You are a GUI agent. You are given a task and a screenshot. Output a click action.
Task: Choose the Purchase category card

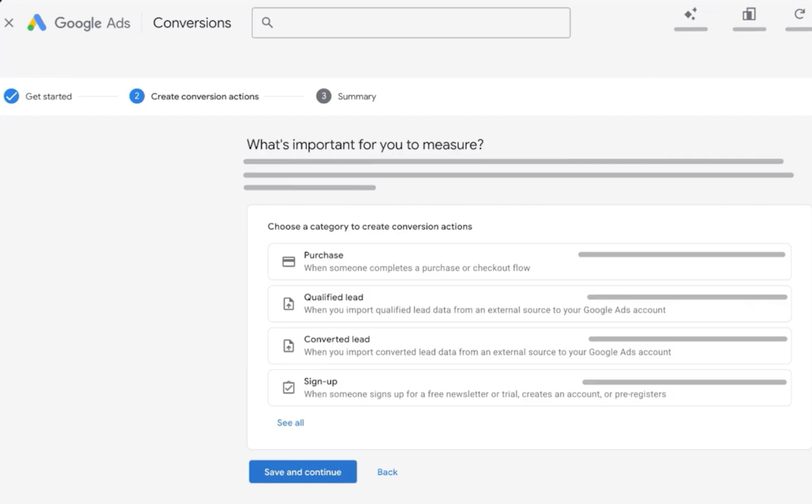click(529, 262)
